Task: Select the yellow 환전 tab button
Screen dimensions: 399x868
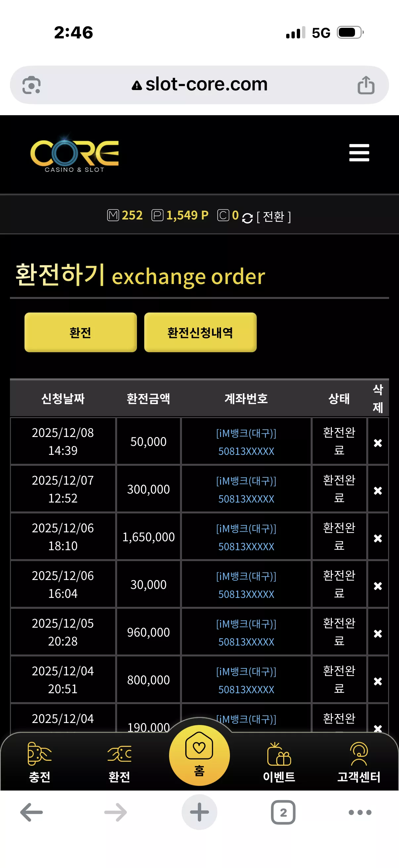Action: [x=80, y=332]
